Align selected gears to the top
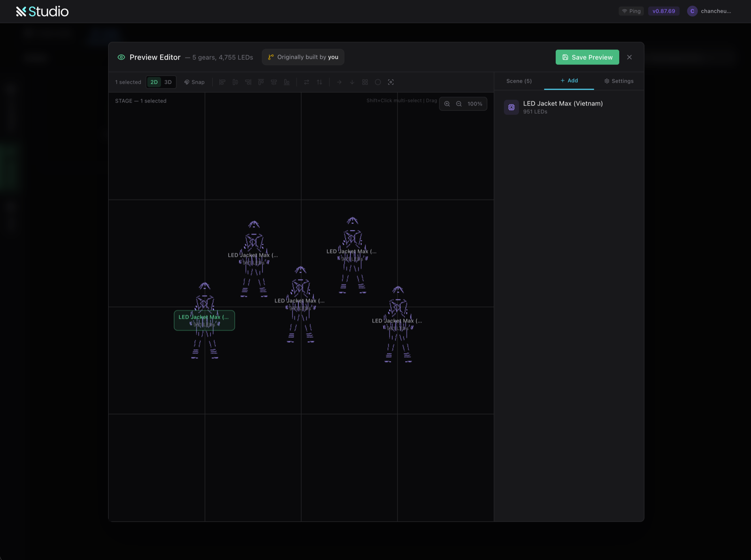Image resolution: width=751 pixels, height=560 pixels. (261, 82)
